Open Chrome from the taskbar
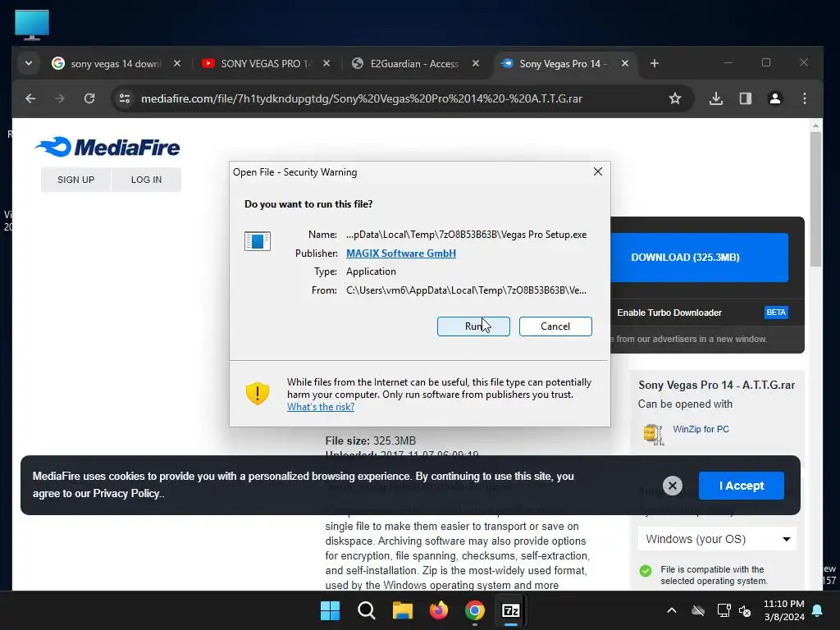This screenshot has height=630, width=840. point(475,610)
